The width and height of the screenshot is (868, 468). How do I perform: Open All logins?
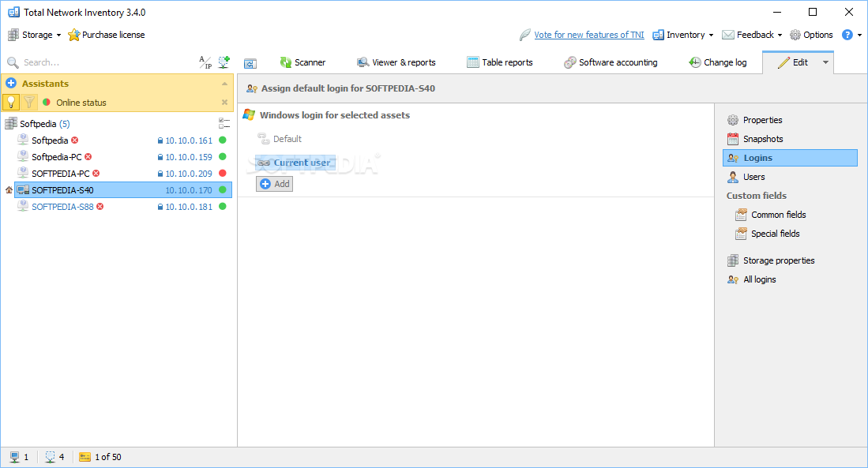752,279
